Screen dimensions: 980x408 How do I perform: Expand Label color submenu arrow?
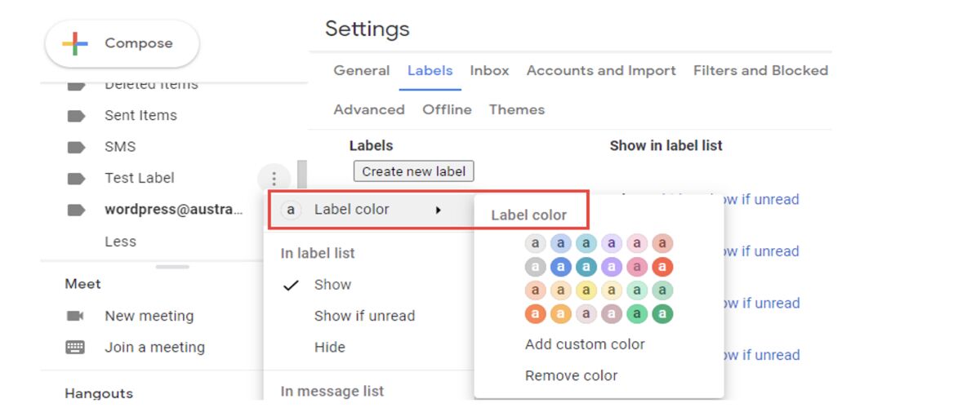(x=439, y=211)
